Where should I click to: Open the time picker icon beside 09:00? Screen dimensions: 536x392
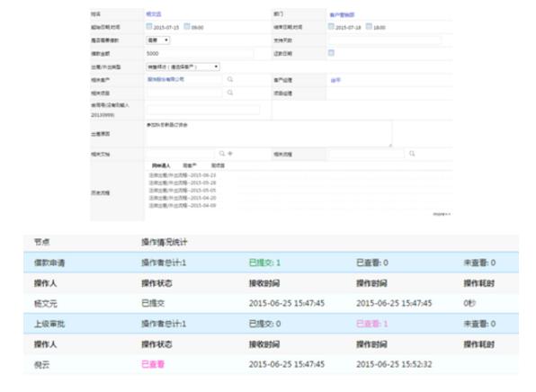(187, 26)
